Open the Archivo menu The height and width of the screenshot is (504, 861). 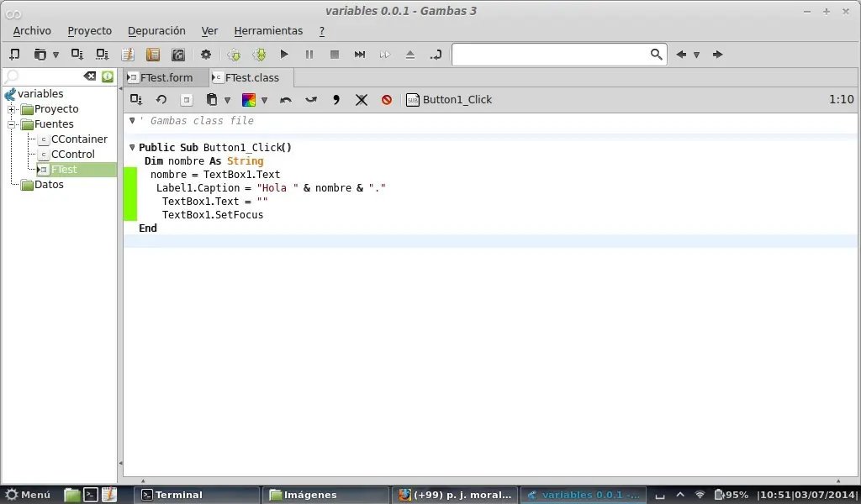click(32, 31)
